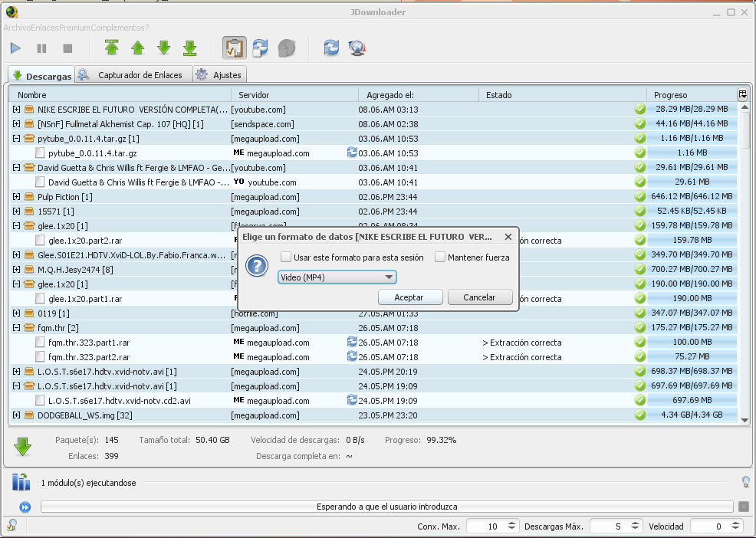Viewport: 756px width, 538px height.
Task: Click file icon of pytube_0.0.11.4.tar.gz
Action: coord(40,153)
